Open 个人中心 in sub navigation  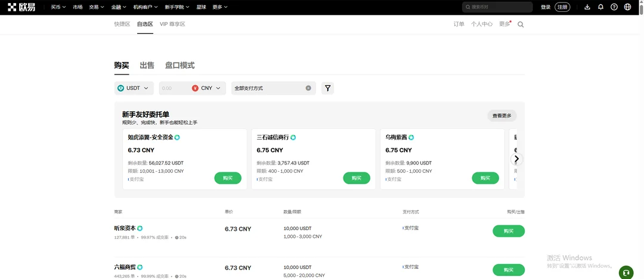click(482, 24)
